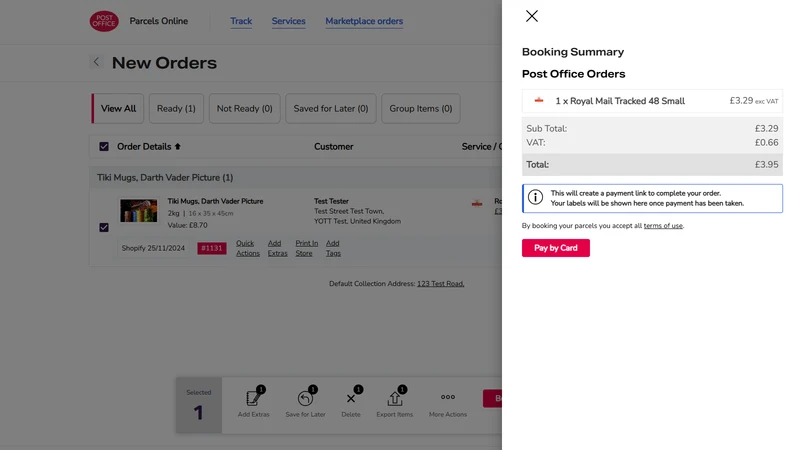Image resolution: width=800 pixels, height=450 pixels.
Task: Open More Actions in bottom toolbar
Action: pyautogui.click(x=448, y=403)
